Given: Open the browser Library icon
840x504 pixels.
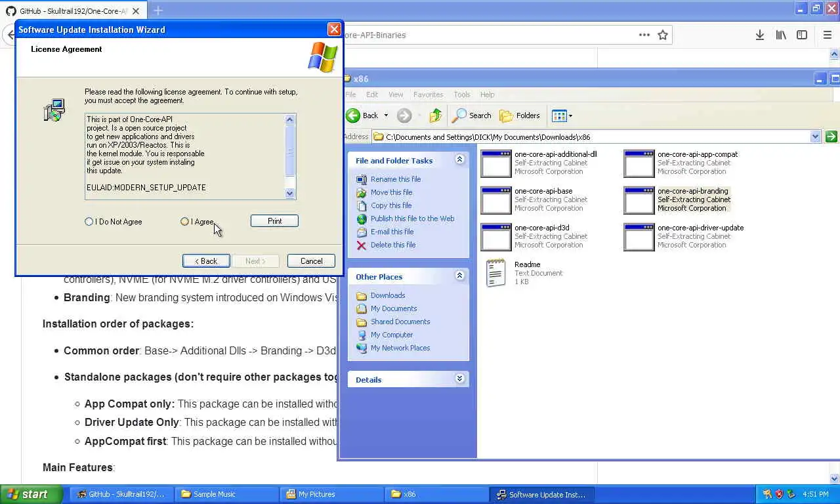Looking at the screenshot, I should pos(781,35).
